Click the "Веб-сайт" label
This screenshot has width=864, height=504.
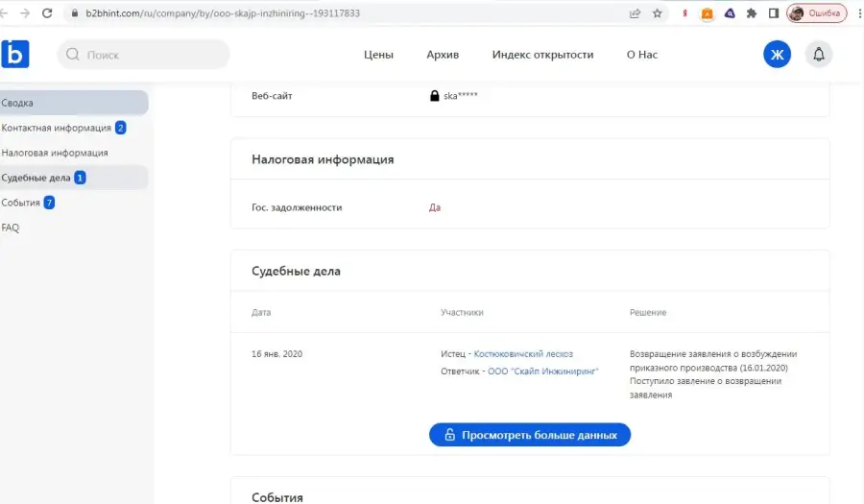point(272,95)
